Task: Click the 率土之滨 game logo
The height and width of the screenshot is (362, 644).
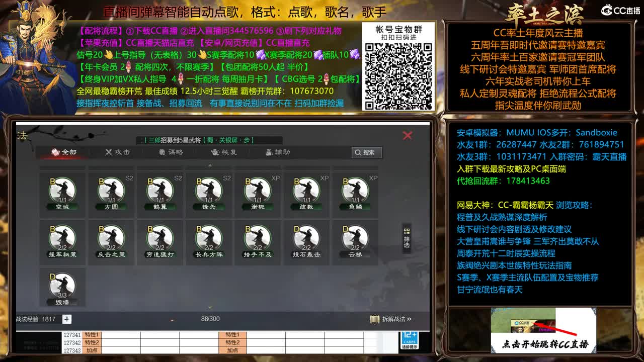Action: pos(545,14)
